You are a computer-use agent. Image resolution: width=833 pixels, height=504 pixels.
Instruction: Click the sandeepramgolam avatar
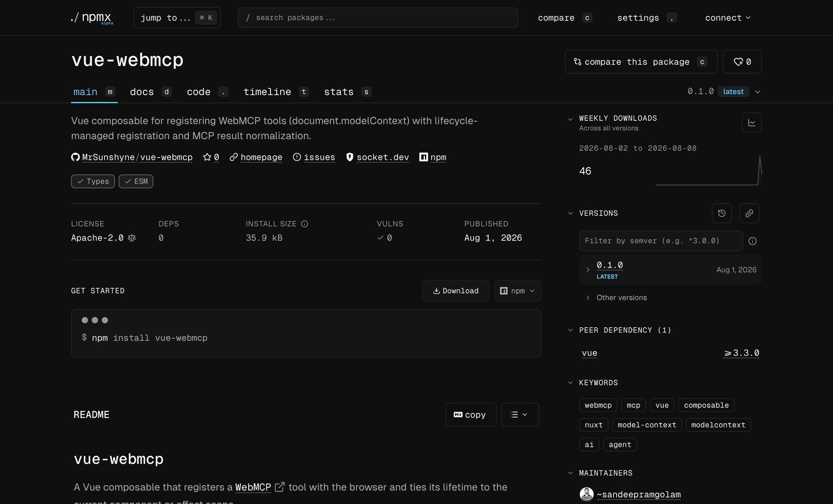click(587, 494)
